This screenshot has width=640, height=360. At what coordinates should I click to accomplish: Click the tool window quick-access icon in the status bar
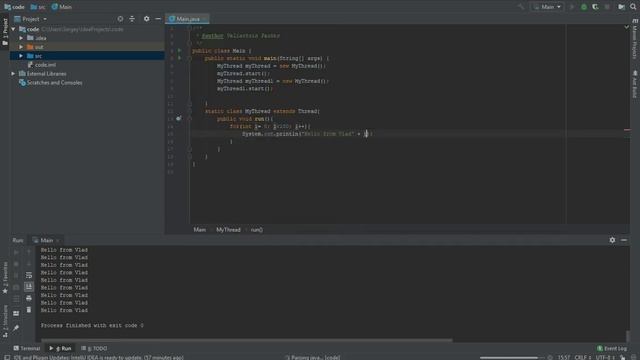point(7,358)
